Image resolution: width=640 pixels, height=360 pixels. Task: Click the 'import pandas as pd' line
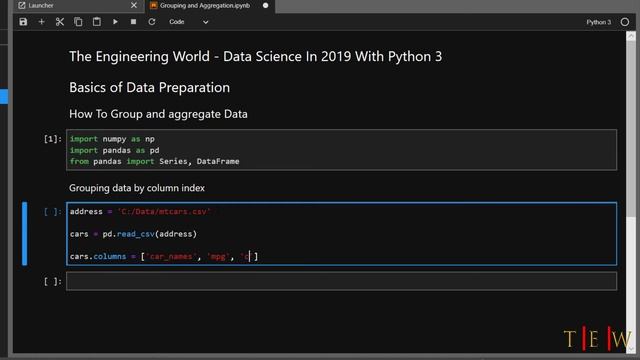[115, 150]
